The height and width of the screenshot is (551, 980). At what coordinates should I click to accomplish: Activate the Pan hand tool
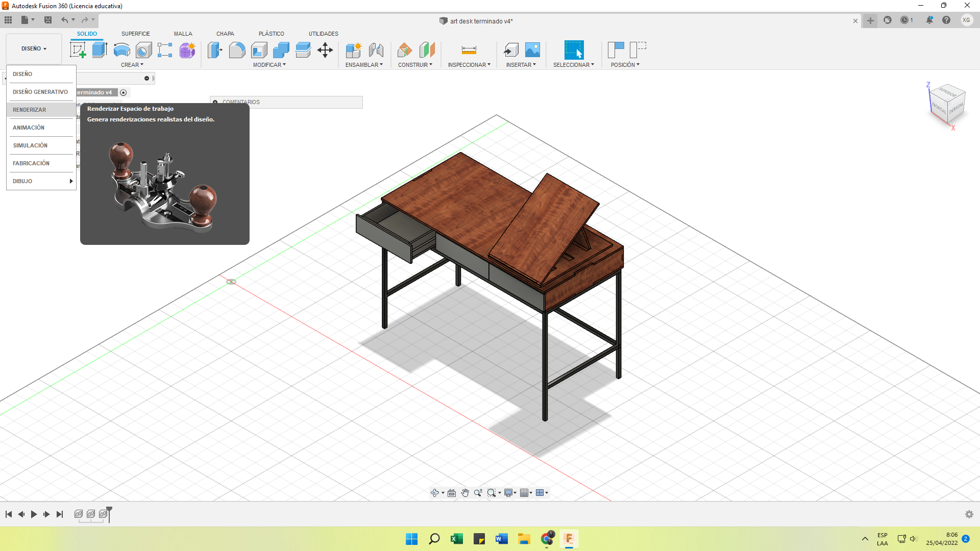tap(464, 493)
